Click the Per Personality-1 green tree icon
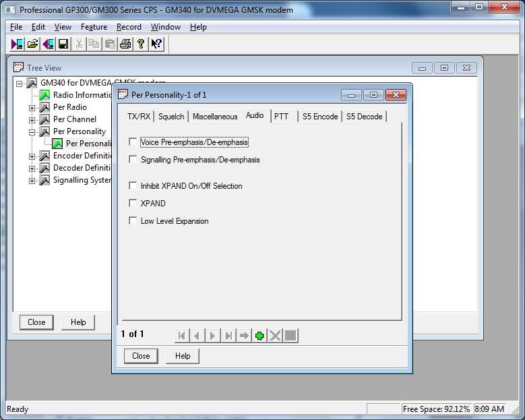 click(x=57, y=144)
